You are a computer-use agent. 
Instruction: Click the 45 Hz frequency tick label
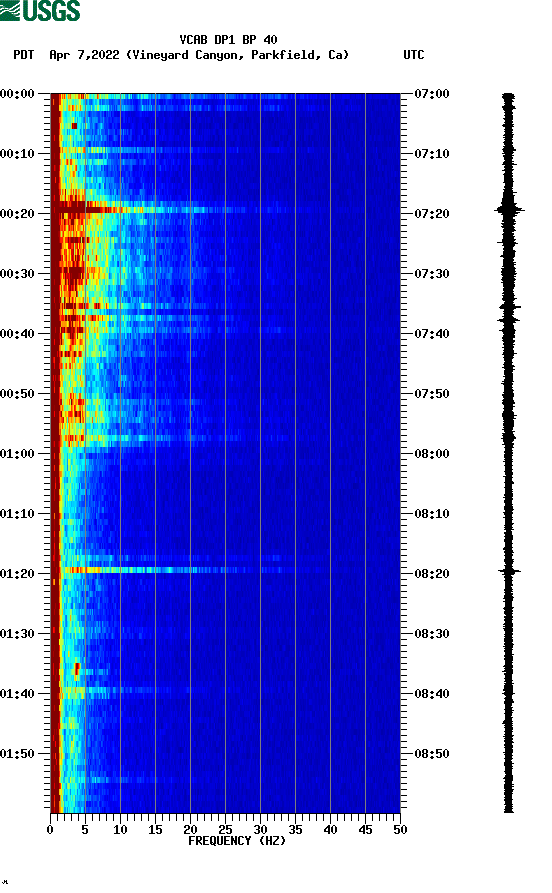[365, 830]
